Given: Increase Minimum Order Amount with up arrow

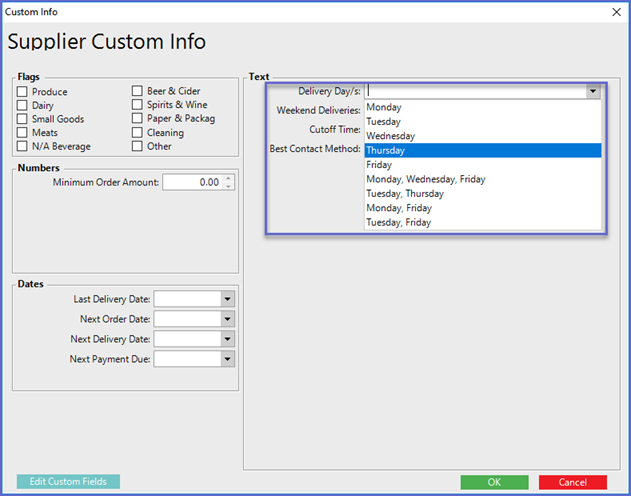Looking at the screenshot, I should (x=229, y=178).
